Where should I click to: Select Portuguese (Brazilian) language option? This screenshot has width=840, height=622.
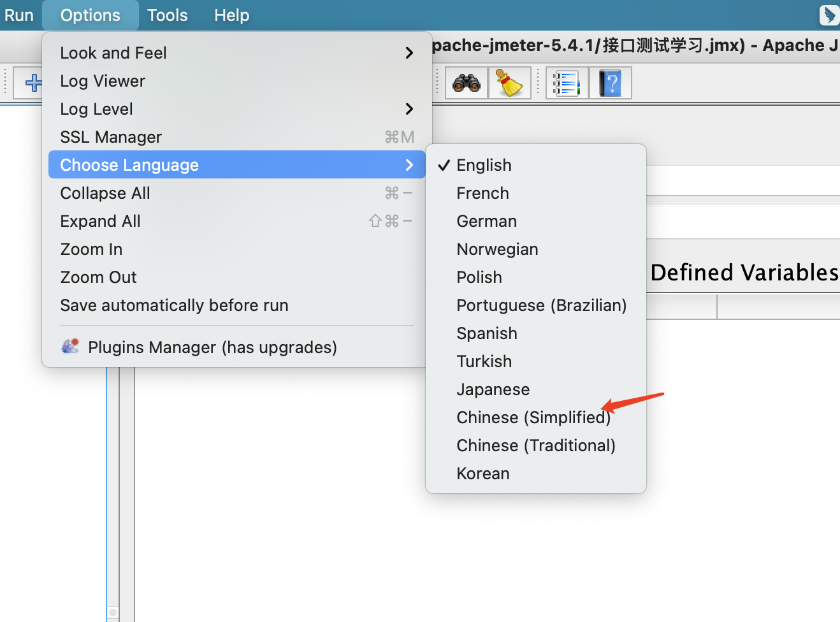536,305
